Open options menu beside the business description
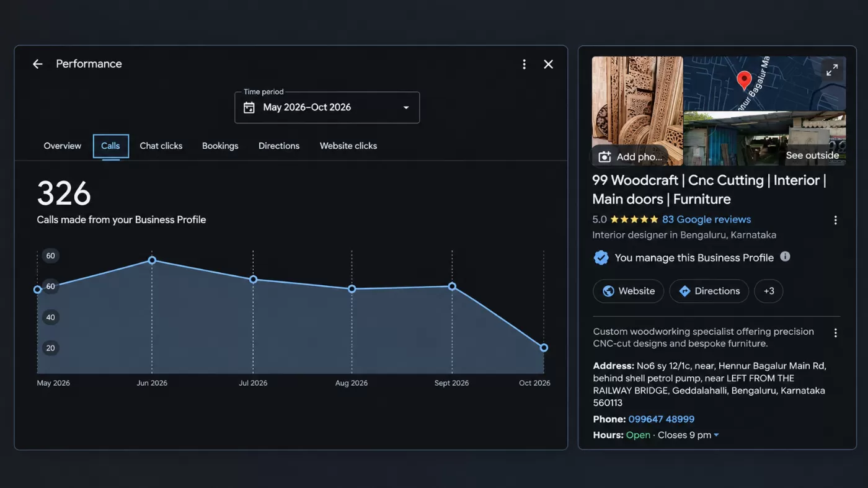Viewport: 868px width, 488px height. click(x=836, y=333)
